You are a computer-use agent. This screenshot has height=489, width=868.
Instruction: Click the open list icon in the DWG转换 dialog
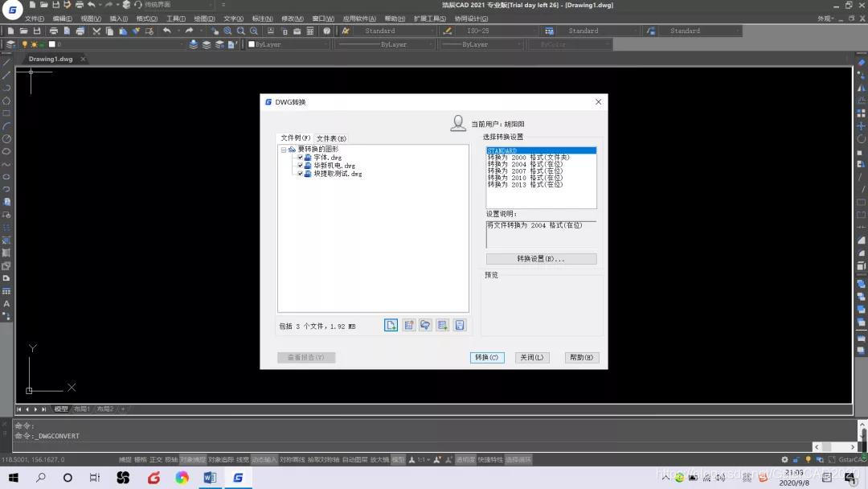click(x=425, y=325)
